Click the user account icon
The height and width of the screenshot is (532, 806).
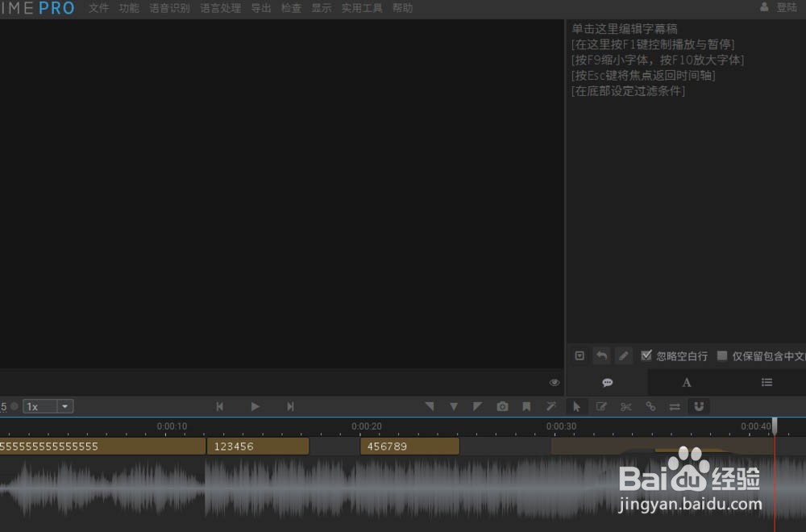point(764,6)
